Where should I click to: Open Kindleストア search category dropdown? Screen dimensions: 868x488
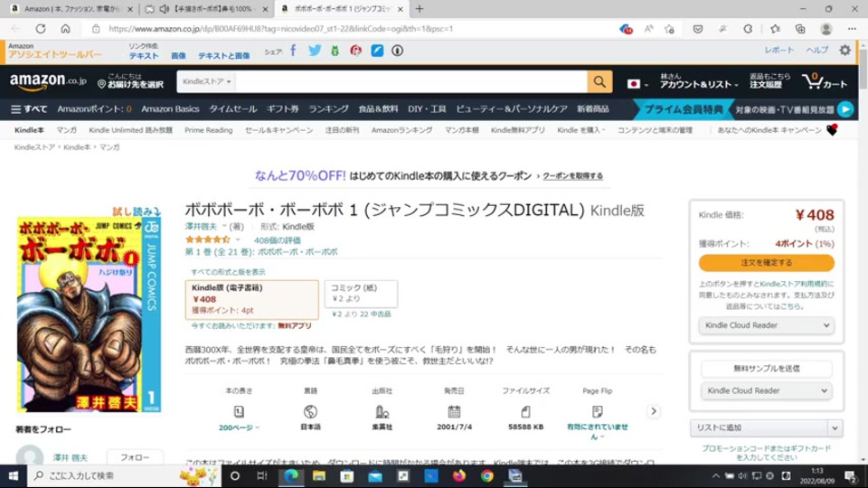[x=206, y=82]
